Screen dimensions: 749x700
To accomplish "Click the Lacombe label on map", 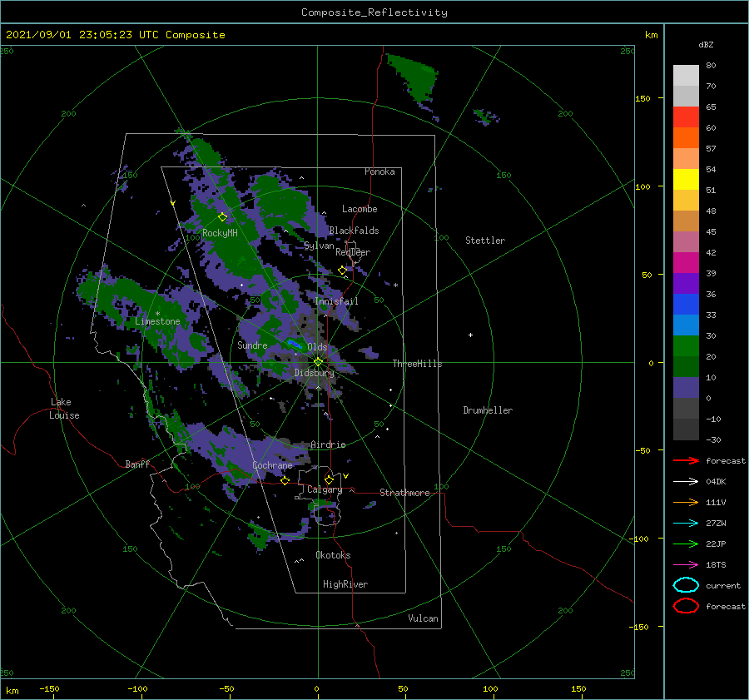I will coord(360,209).
